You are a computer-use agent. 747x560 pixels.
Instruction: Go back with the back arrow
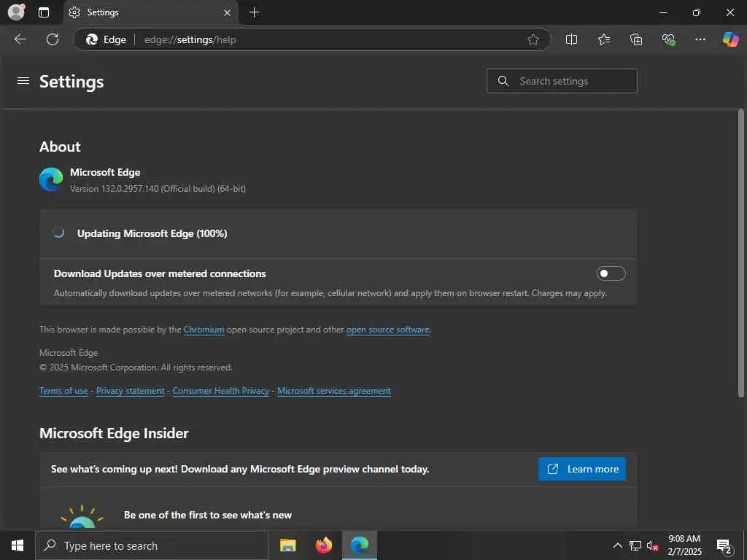[20, 39]
